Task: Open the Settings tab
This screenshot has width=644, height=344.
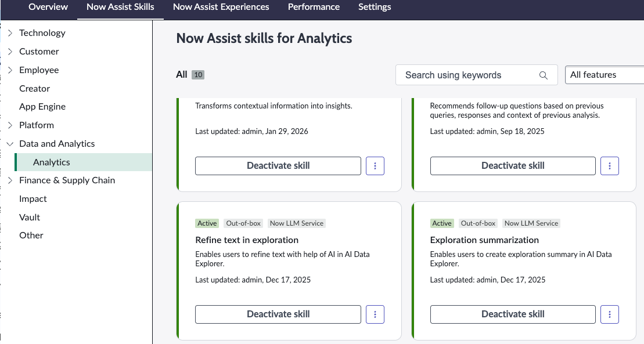Action: (x=375, y=7)
